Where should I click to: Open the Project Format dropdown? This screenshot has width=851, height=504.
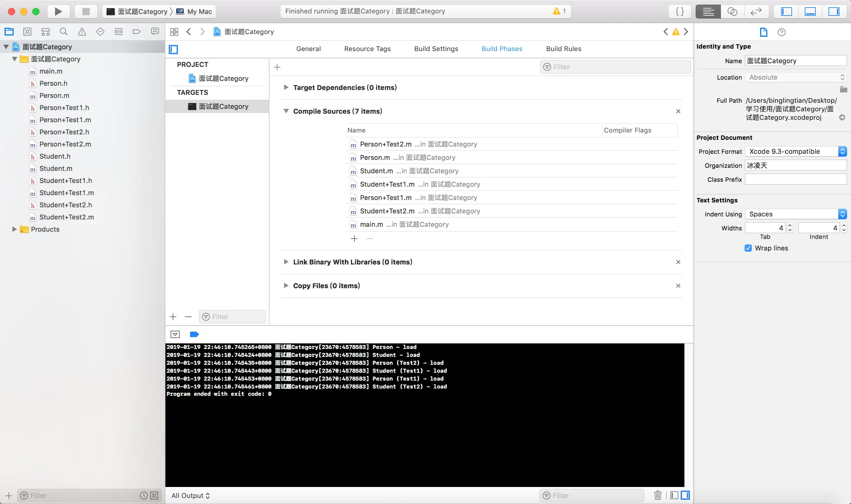[x=795, y=151]
